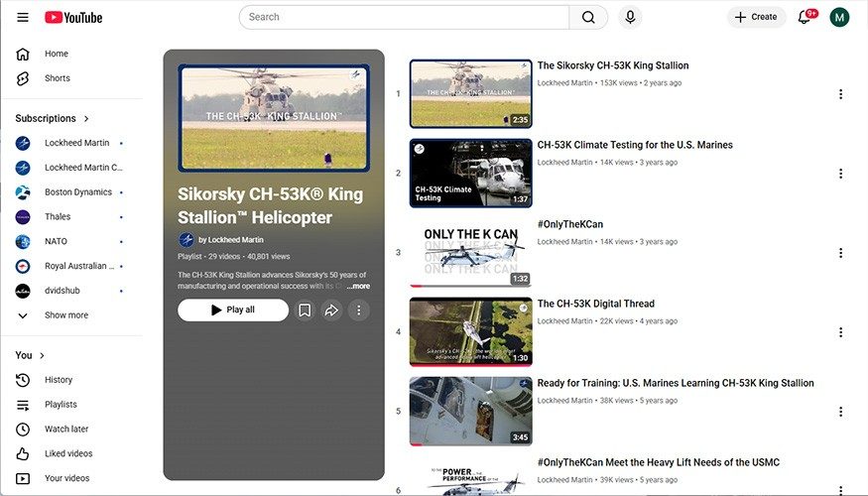Open options menu for #OnlyTheKCan video

click(840, 253)
